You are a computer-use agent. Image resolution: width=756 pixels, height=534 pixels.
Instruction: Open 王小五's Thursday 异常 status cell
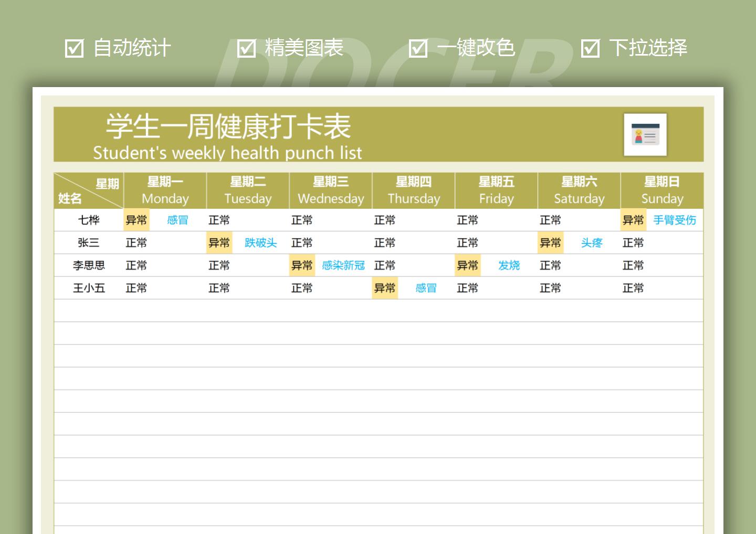(385, 288)
